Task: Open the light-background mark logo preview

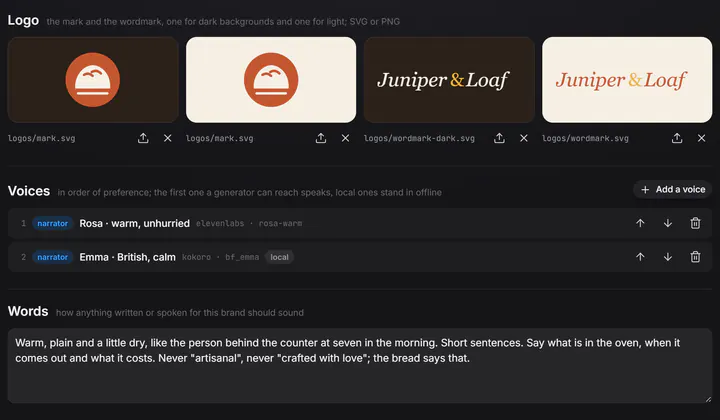Action: coord(271,80)
